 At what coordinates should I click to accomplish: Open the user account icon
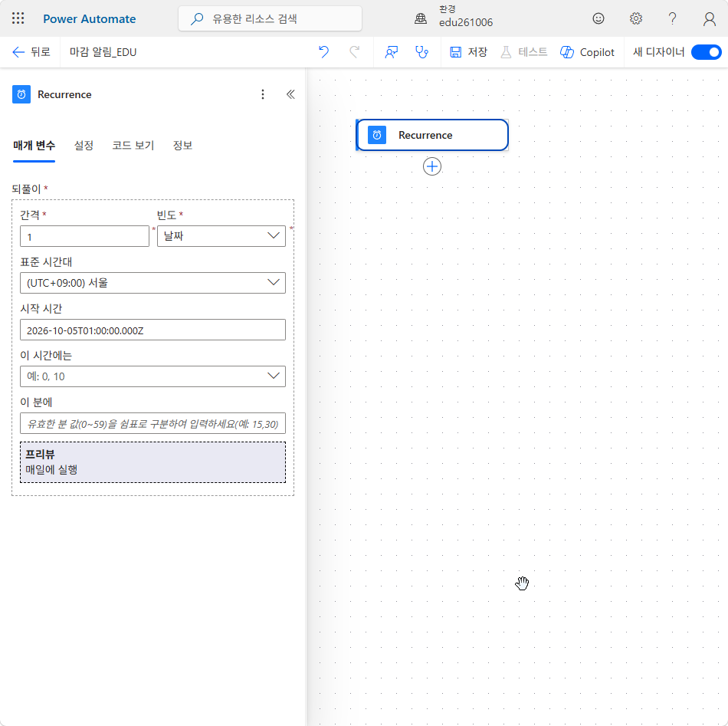coord(709,18)
